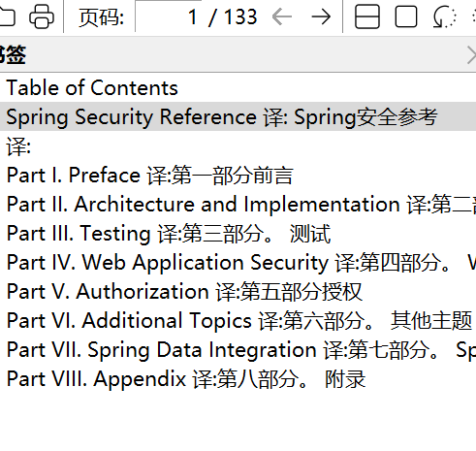Go to next page arrow
Image resolution: width=476 pixels, height=451 pixels.
(321, 16)
